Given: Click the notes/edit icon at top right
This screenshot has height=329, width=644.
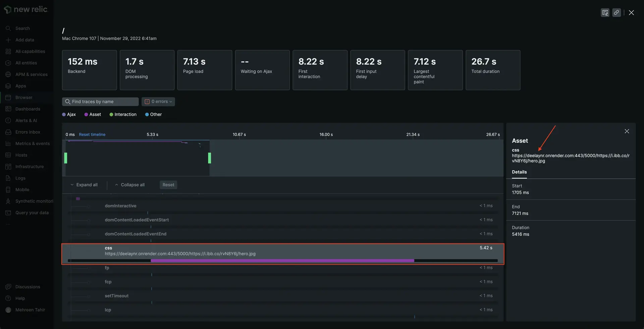Looking at the screenshot, I should (x=605, y=12).
